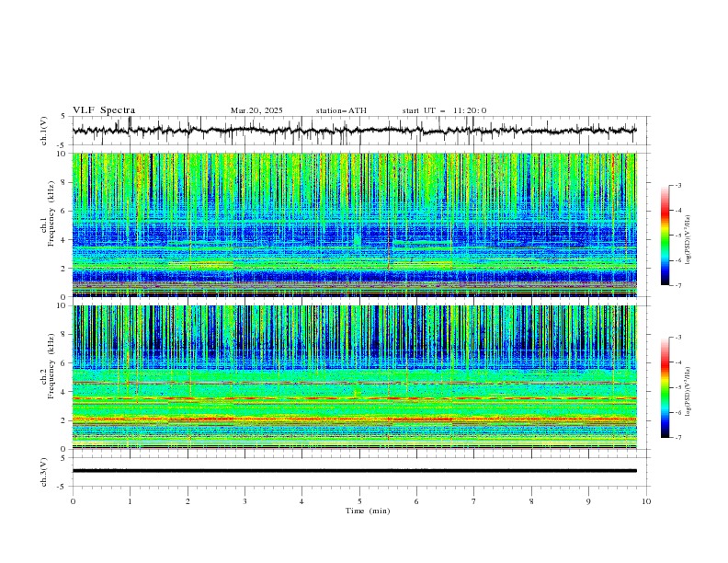Image resolution: width=728 pixels, height=563 pixels.
Task: Click the 'ch.1(V)' axis label
Action: point(44,131)
